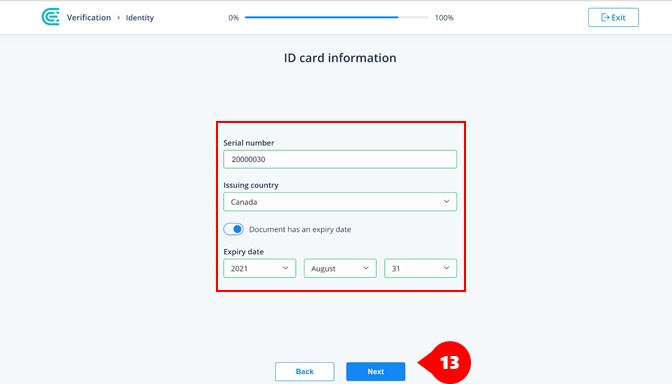Image resolution: width=672 pixels, height=384 pixels.
Task: Click the CEX.IO logo icon
Action: [x=50, y=17]
